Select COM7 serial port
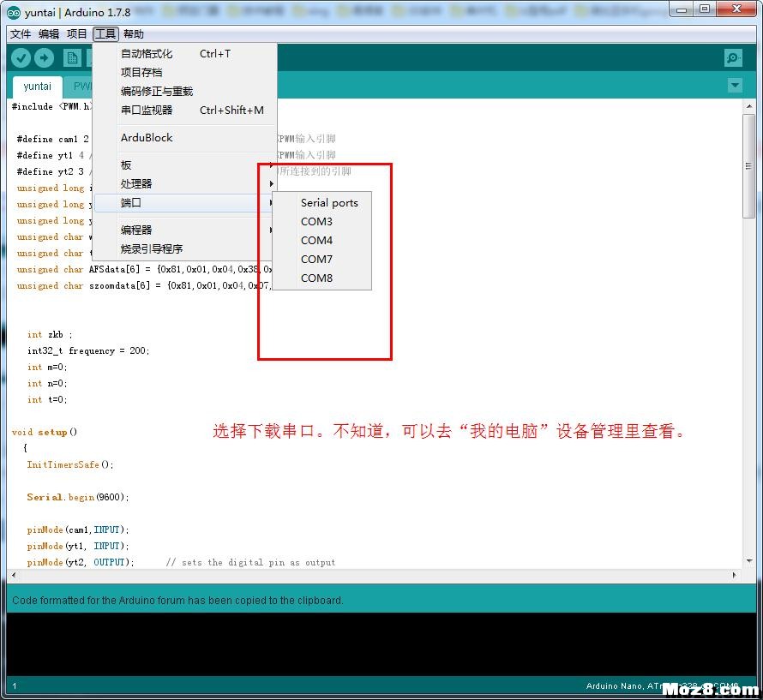The height and width of the screenshot is (700, 763). point(322,260)
